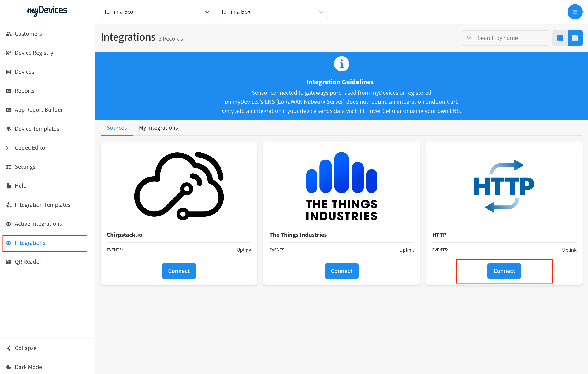Image resolution: width=588 pixels, height=374 pixels.
Task: Select the Sources tab
Action: tap(117, 127)
